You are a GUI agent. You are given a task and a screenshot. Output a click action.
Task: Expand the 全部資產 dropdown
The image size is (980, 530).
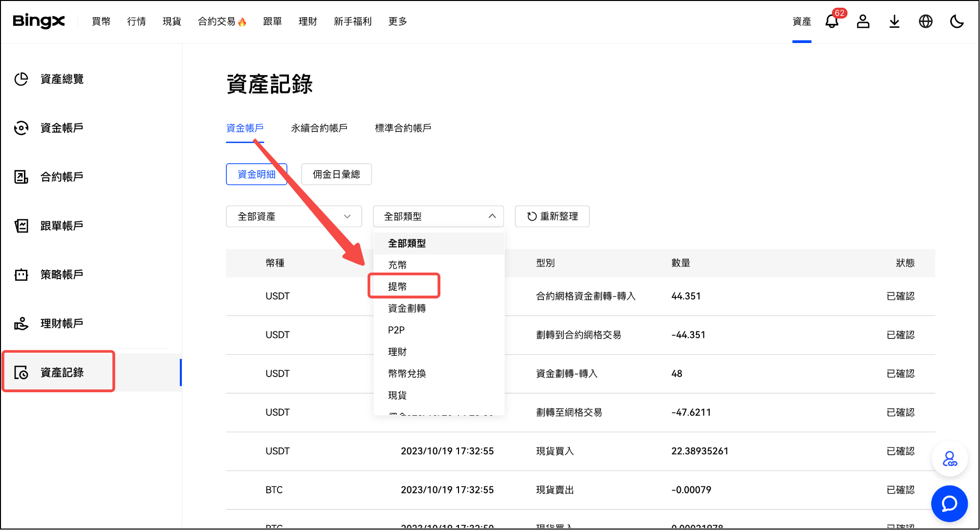tap(294, 216)
